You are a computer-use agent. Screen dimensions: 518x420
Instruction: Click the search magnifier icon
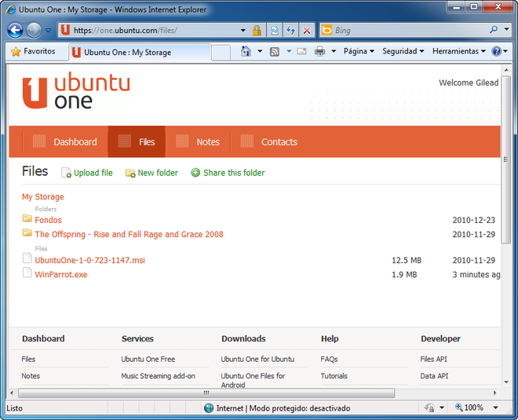coord(494,30)
